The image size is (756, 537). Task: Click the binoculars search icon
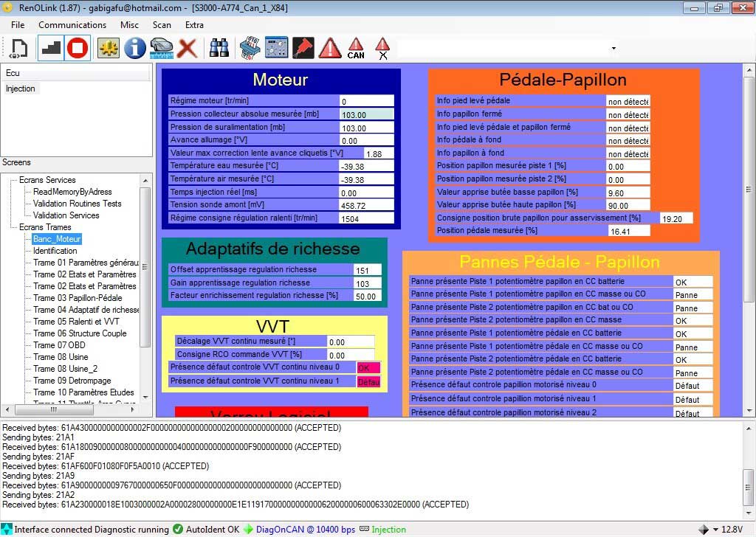point(219,48)
